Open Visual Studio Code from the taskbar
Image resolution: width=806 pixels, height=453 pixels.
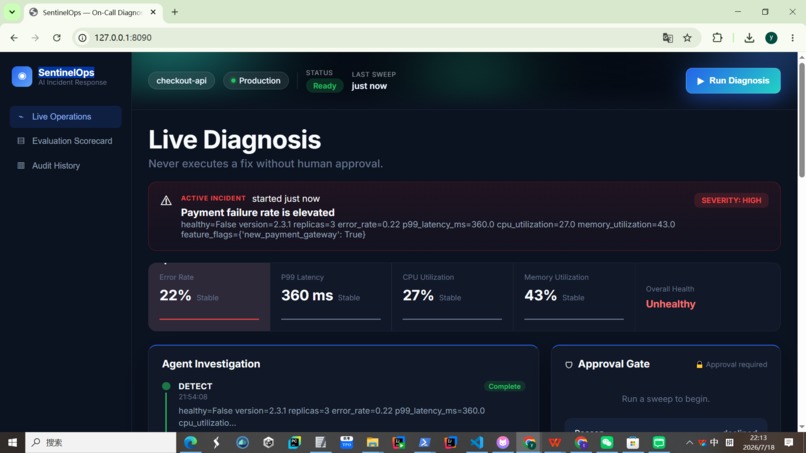477,442
